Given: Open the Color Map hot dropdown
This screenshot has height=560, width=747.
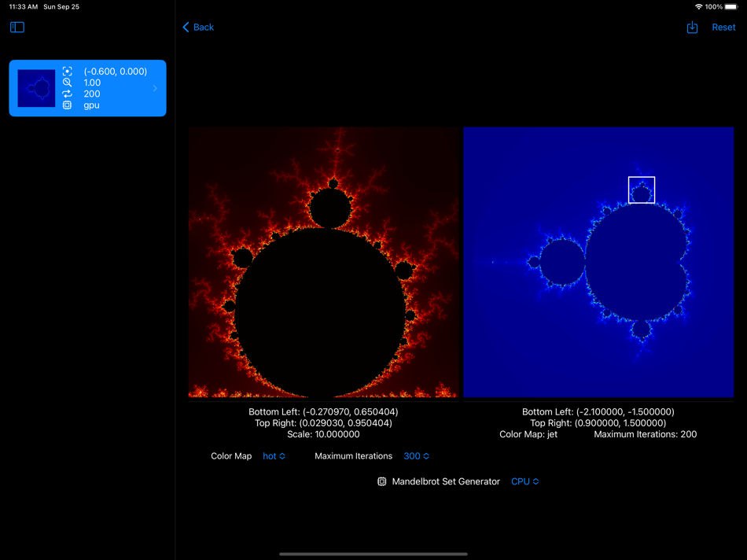Looking at the screenshot, I should pos(274,456).
